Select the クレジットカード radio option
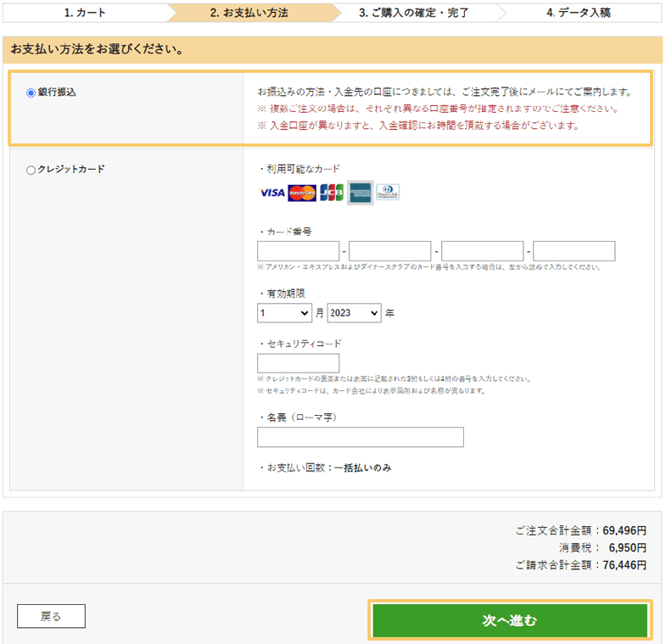Image resolution: width=666 pixels, height=644 pixels. 31,170
